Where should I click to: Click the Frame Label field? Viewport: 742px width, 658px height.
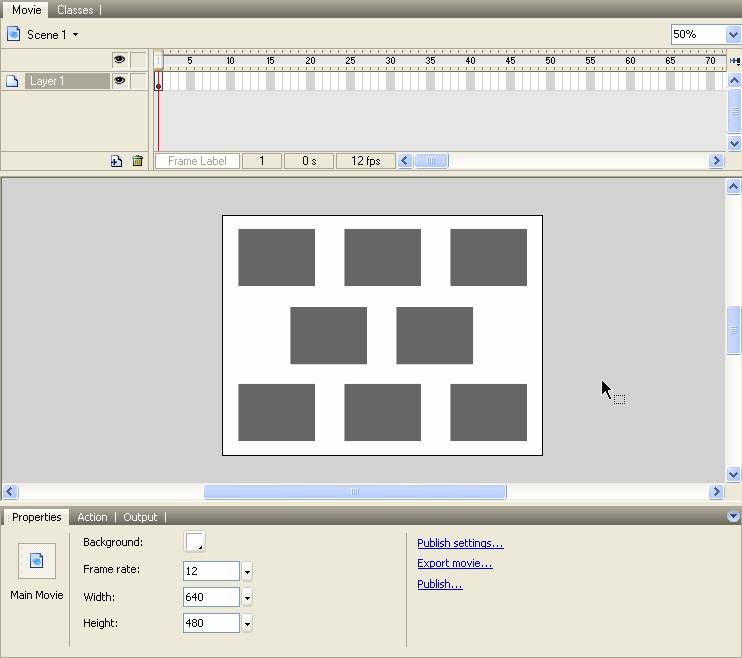coord(197,161)
